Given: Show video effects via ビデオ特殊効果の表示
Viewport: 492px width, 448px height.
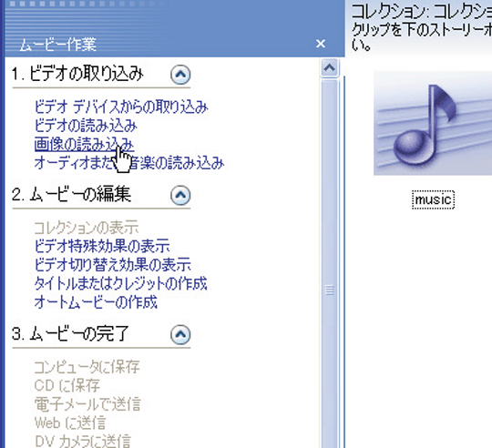Looking at the screenshot, I should coord(102,246).
